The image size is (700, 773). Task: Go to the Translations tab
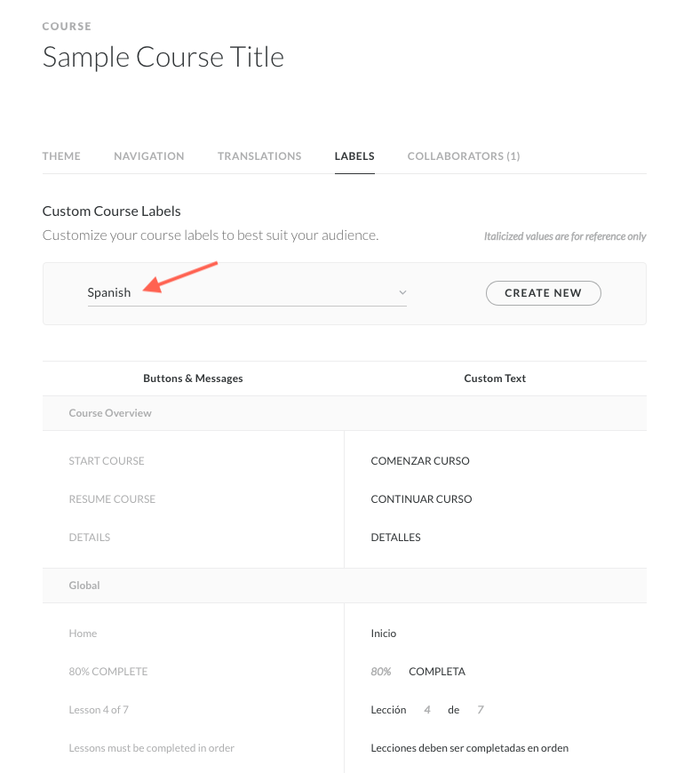click(259, 156)
